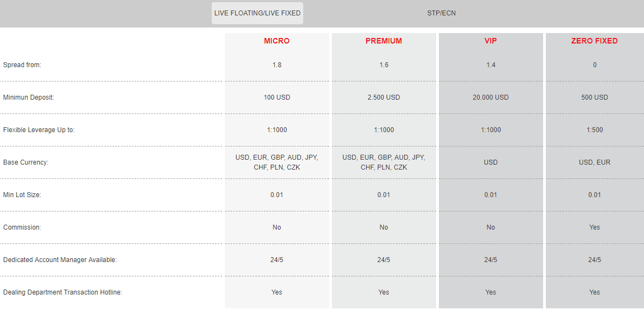Click the MICRO base currency list cell
The width and height of the screenshot is (644, 310).
[277, 162]
